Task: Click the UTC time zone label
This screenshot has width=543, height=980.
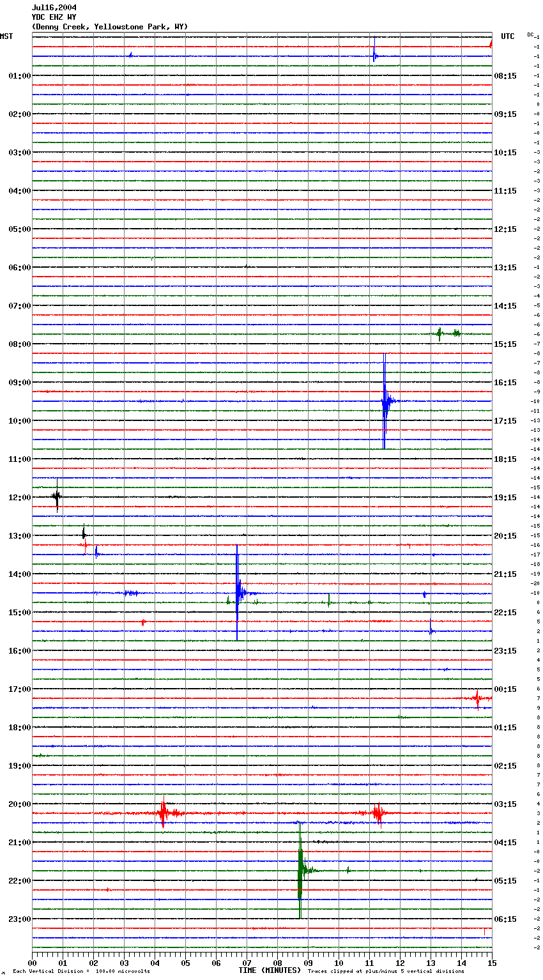Action: click(508, 36)
